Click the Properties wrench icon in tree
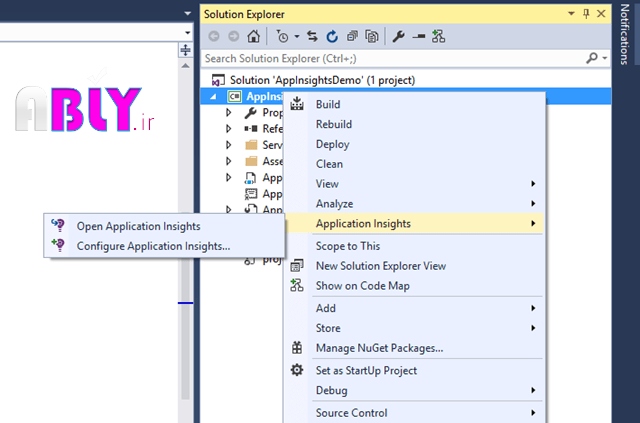 pyautogui.click(x=250, y=112)
